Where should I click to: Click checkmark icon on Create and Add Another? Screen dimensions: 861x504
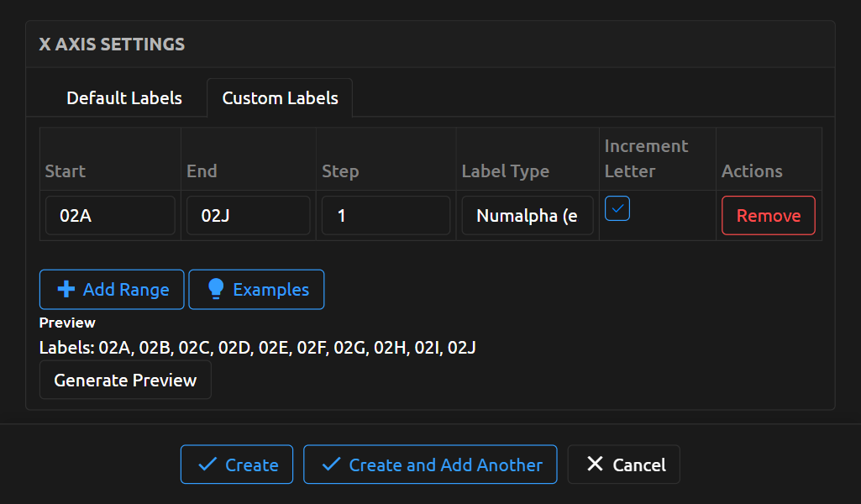tap(331, 465)
